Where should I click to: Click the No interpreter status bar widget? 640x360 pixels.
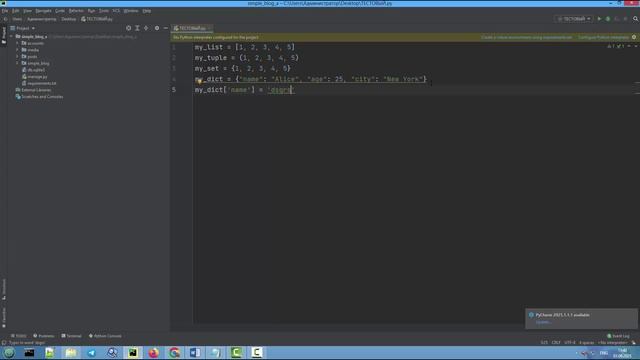pyautogui.click(x=613, y=342)
